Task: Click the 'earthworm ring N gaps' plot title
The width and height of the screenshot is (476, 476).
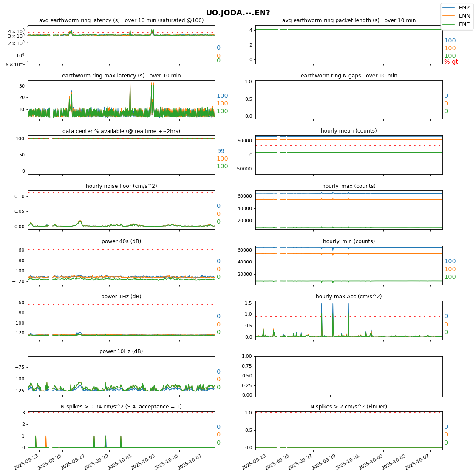Action: (349, 76)
